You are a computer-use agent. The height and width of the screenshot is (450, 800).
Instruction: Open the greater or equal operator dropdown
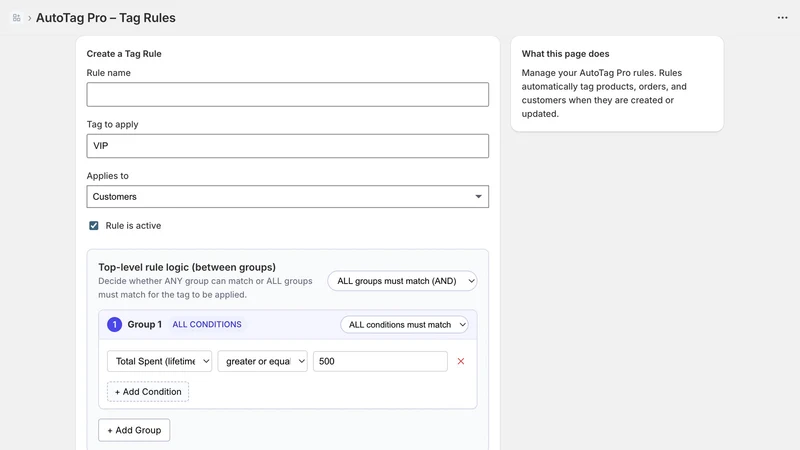(x=262, y=361)
